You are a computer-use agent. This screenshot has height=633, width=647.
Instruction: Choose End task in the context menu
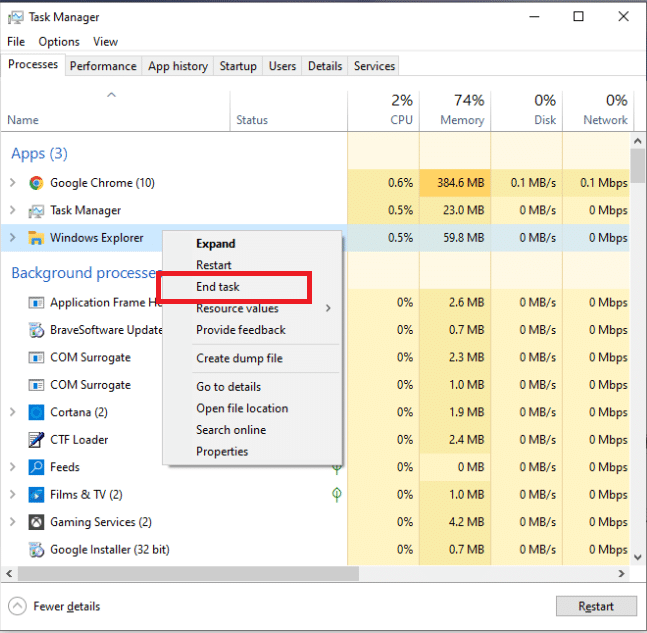252,287
